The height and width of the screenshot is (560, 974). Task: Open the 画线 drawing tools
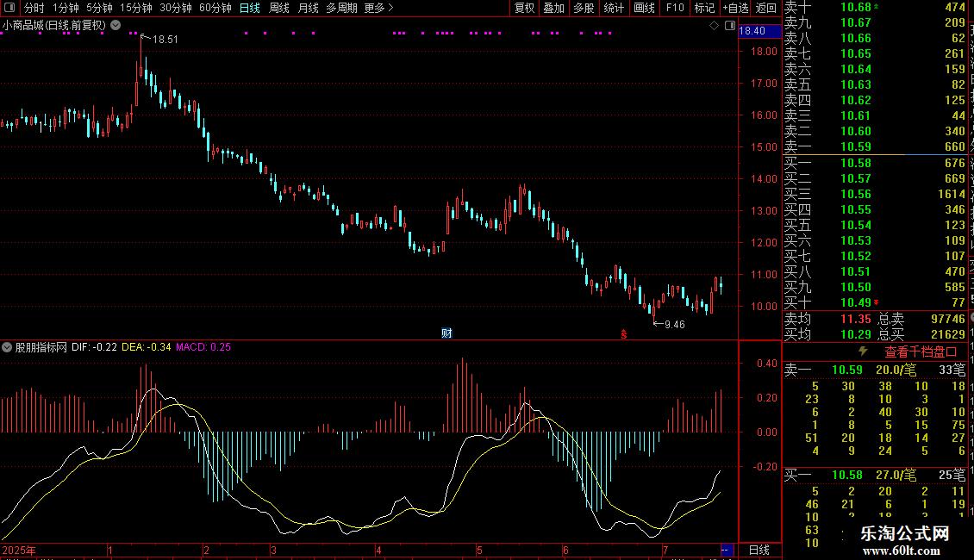coord(644,8)
